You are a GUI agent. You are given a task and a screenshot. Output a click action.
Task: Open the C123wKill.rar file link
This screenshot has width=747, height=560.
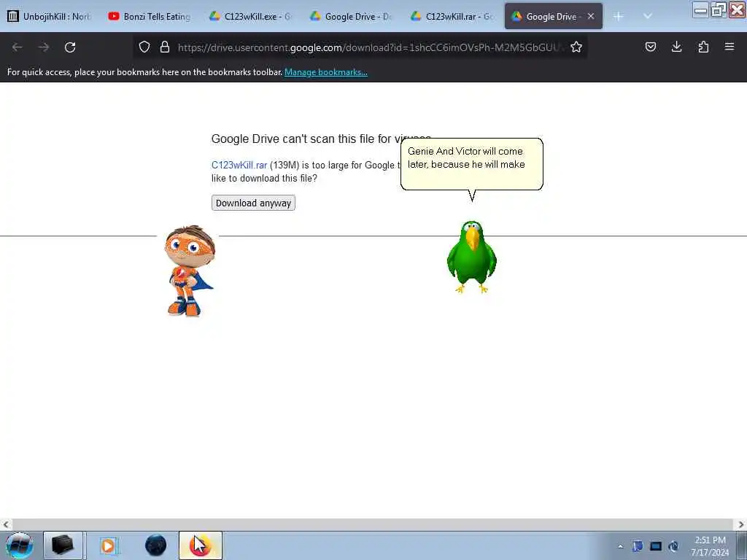[239, 166]
